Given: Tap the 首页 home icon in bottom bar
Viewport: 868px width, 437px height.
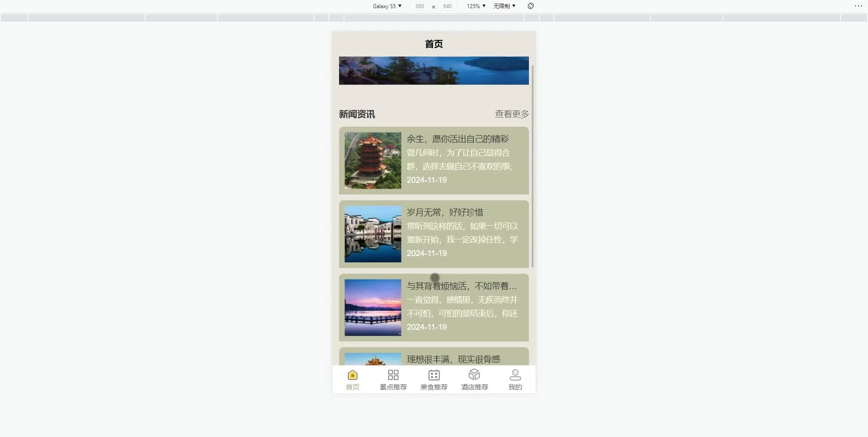Looking at the screenshot, I should [353, 375].
